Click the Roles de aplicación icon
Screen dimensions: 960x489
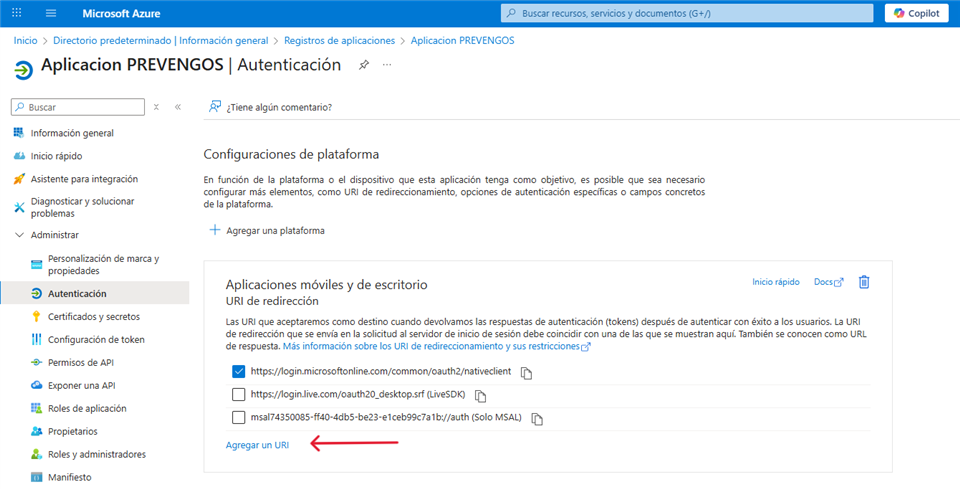pos(36,408)
